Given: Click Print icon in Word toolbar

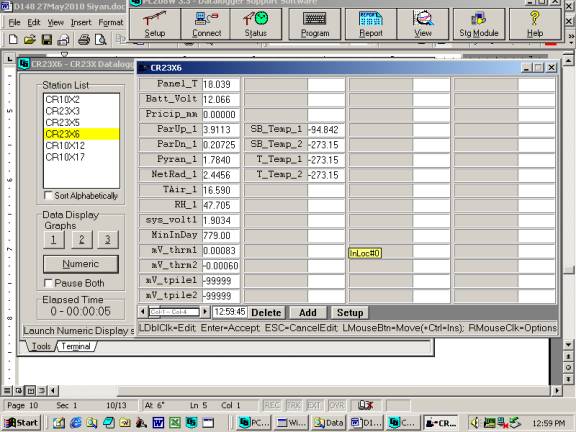Looking at the screenshot, I should (x=84, y=39).
